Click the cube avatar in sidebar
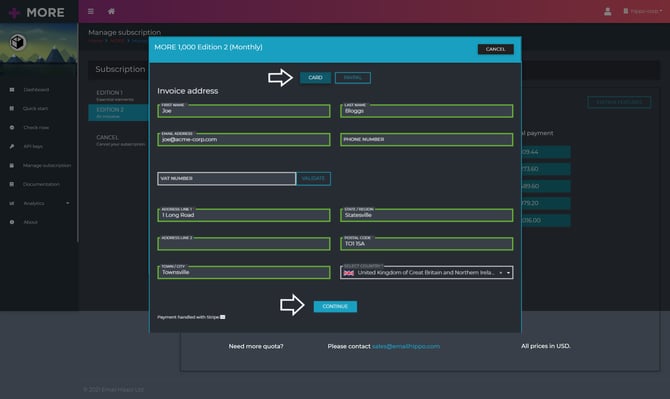Screen dimensions: 670x399 (x=18, y=42)
